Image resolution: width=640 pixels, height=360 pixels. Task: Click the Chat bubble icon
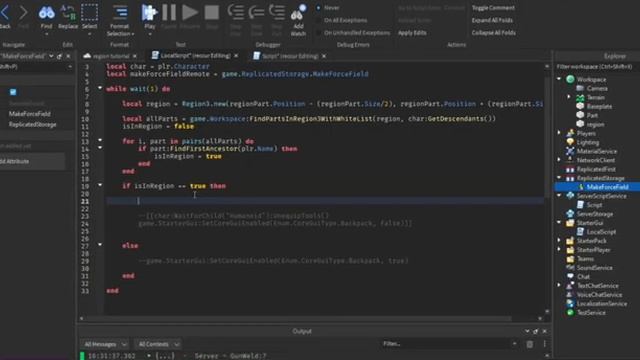pos(570,277)
